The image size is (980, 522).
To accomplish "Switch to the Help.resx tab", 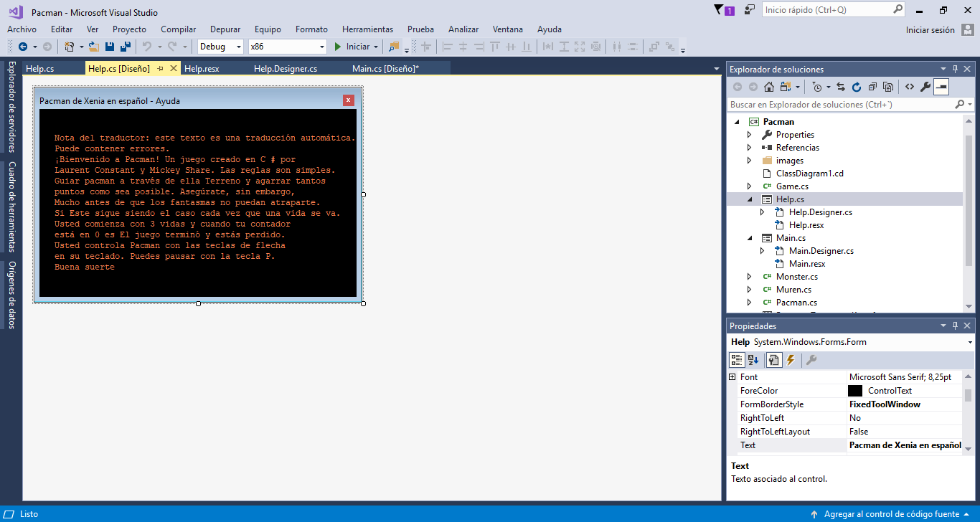I will (201, 68).
